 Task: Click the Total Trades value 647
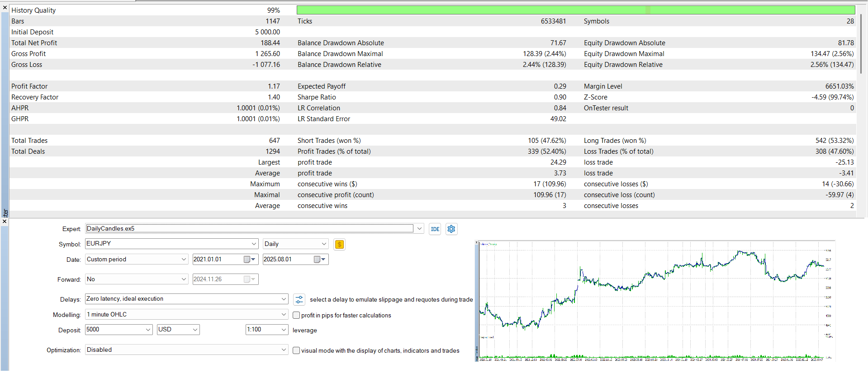click(275, 141)
